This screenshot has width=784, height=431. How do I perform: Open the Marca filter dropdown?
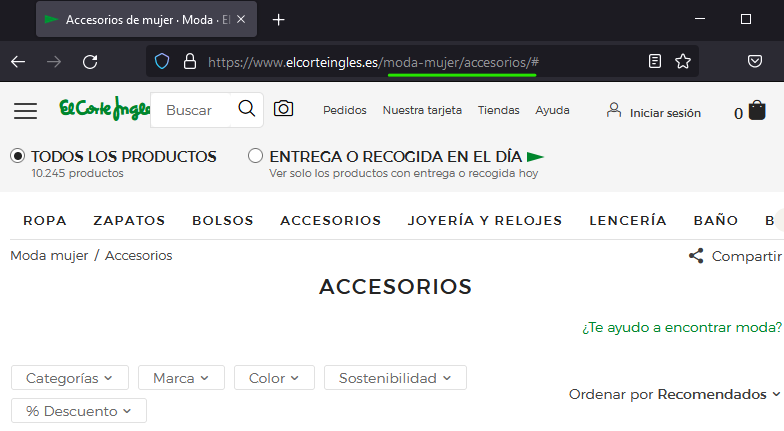point(180,378)
